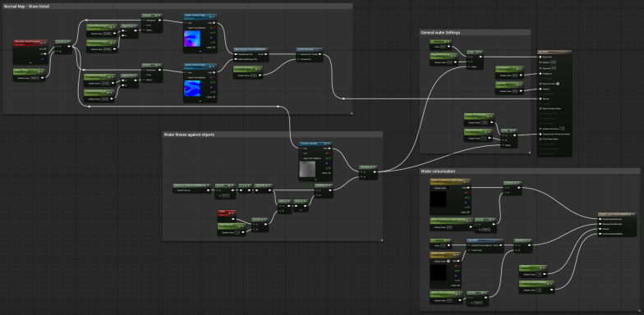Click the Texture Sample grayscale preview thumbnail
644x315 pixels.
[x=307, y=169]
